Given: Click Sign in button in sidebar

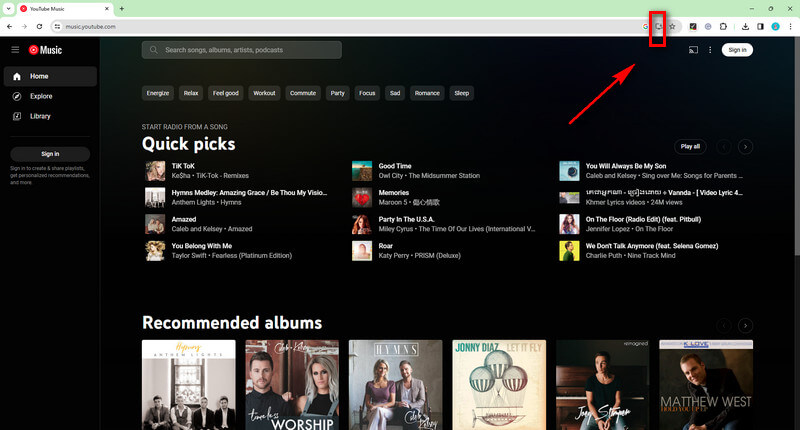Looking at the screenshot, I should 50,154.
